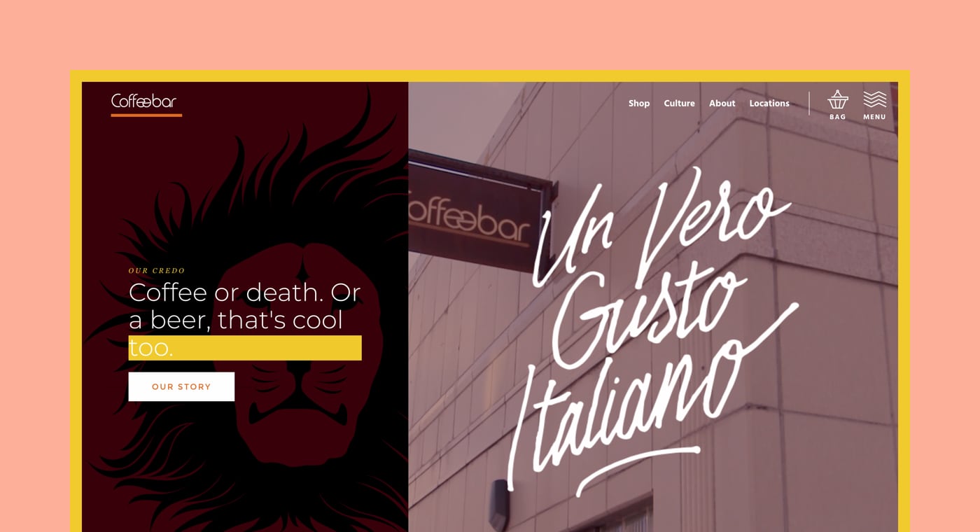Image resolution: width=980 pixels, height=532 pixels.
Task: Click the wall lamp on the building
Action: pyautogui.click(x=498, y=504)
